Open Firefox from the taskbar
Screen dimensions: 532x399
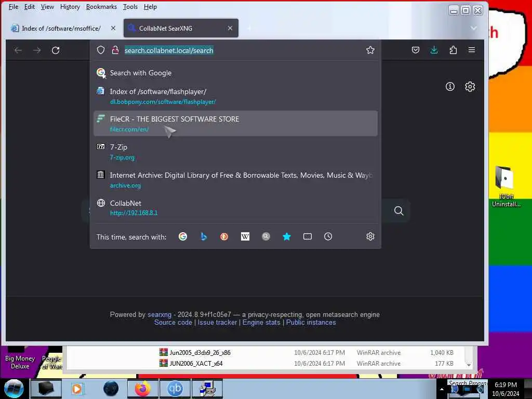pyautogui.click(x=142, y=389)
